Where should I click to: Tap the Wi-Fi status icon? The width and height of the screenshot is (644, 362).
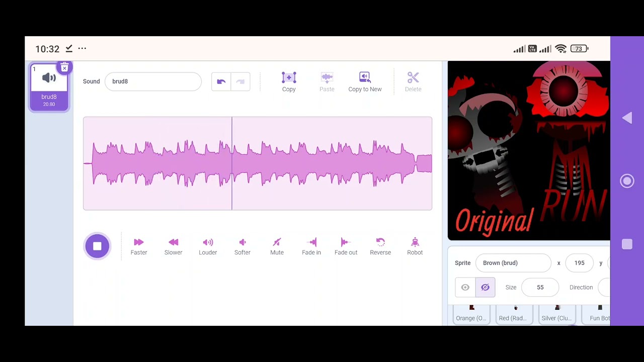[561, 49]
